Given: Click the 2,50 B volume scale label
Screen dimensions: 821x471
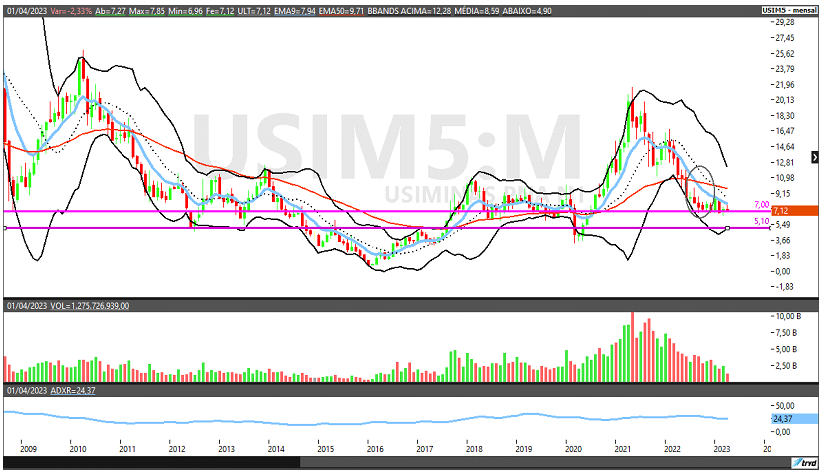Looking at the screenshot, I should tap(786, 365).
